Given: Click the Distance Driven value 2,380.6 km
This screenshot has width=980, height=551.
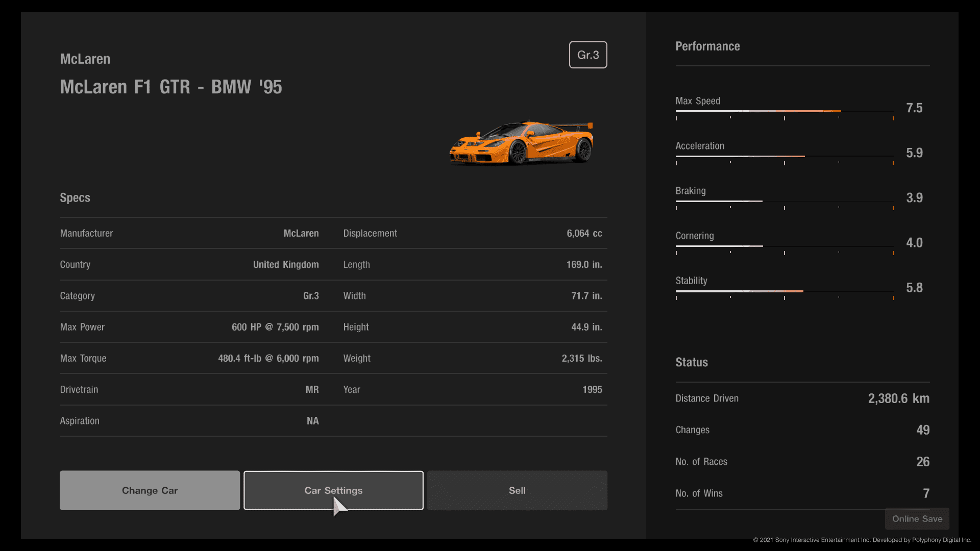Looking at the screenshot, I should (898, 398).
